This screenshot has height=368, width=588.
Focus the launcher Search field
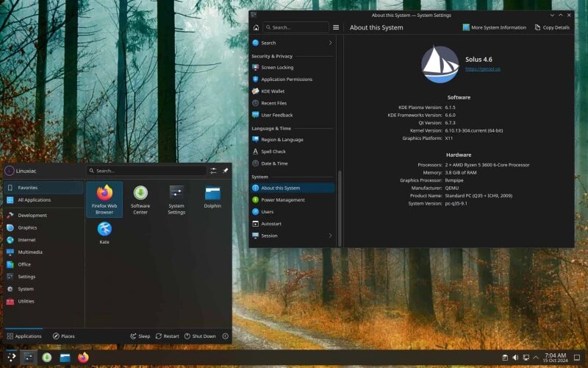(x=146, y=171)
